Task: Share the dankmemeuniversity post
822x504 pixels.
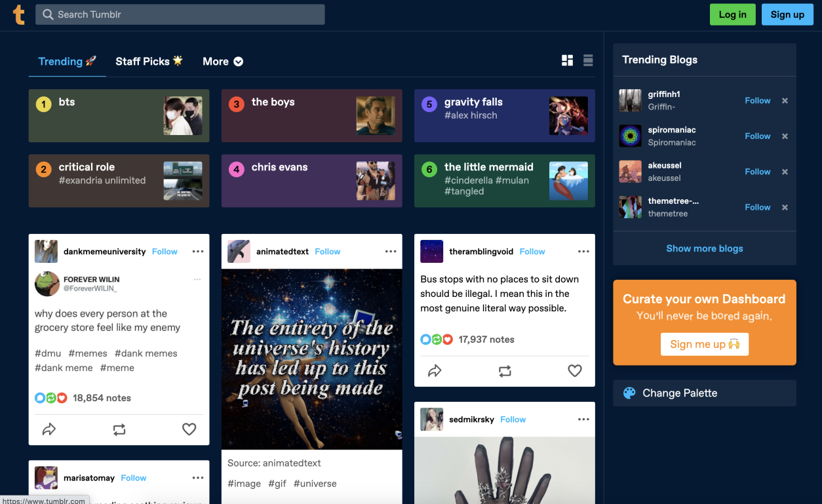Action: point(49,429)
